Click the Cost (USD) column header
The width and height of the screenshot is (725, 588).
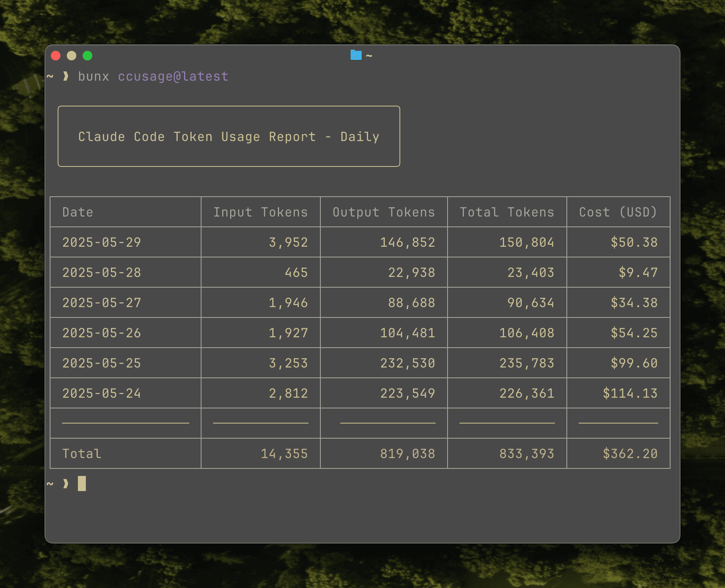[x=618, y=212]
